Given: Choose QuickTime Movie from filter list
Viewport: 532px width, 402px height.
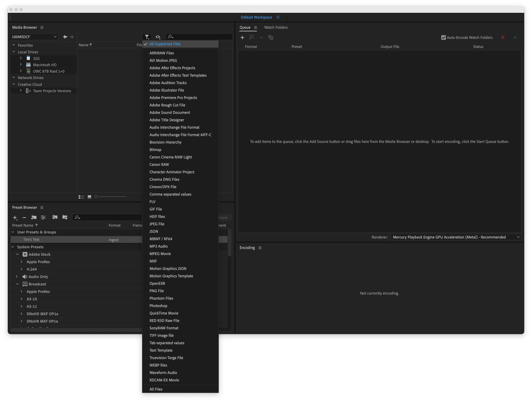Looking at the screenshot, I should click(164, 313).
